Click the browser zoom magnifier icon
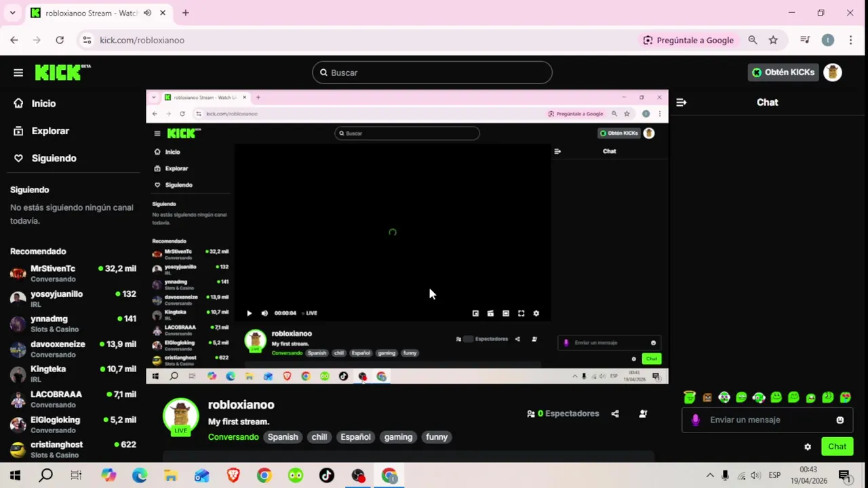Image resolution: width=868 pixels, height=488 pixels. coord(753,40)
